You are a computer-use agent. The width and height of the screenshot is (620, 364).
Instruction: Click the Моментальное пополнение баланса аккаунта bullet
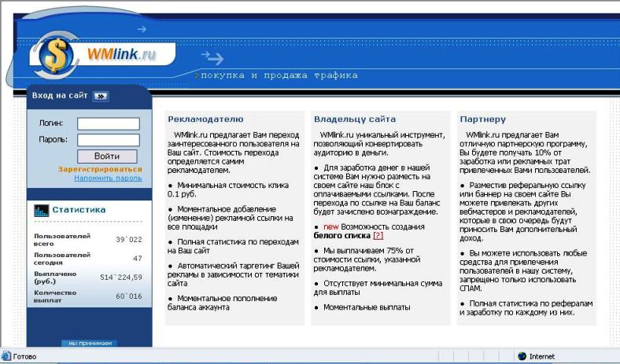coord(223,303)
